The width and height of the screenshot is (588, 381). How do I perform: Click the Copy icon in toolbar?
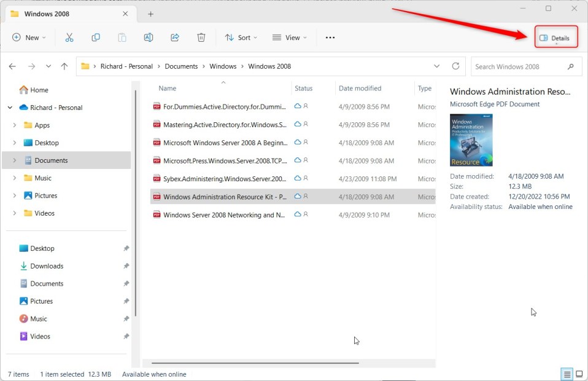(x=96, y=37)
